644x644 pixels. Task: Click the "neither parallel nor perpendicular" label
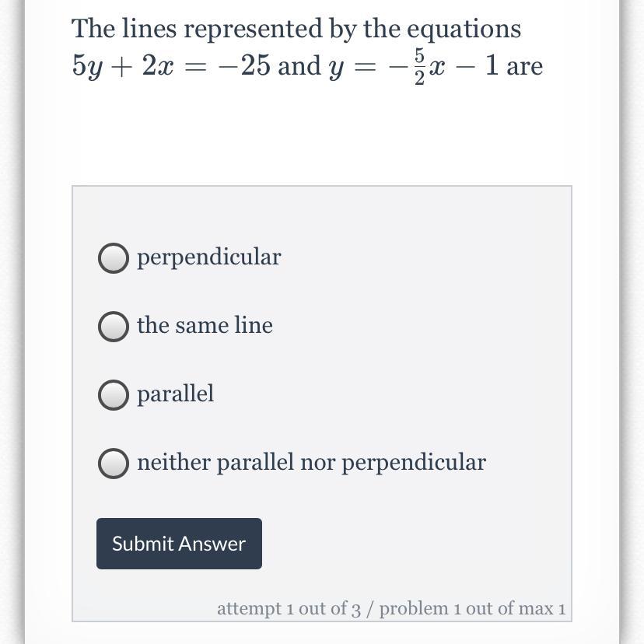[x=311, y=462]
